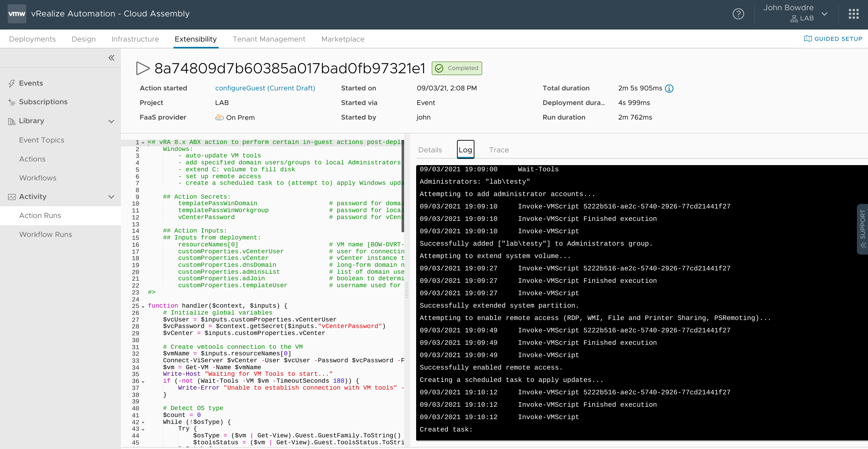Image resolution: width=868 pixels, height=449 pixels.
Task: Open the Subscriptions sidebar item
Action: pyautogui.click(x=43, y=102)
